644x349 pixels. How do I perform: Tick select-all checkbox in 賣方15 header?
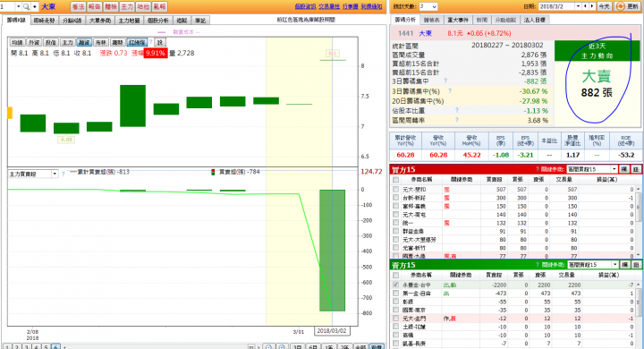click(x=395, y=275)
